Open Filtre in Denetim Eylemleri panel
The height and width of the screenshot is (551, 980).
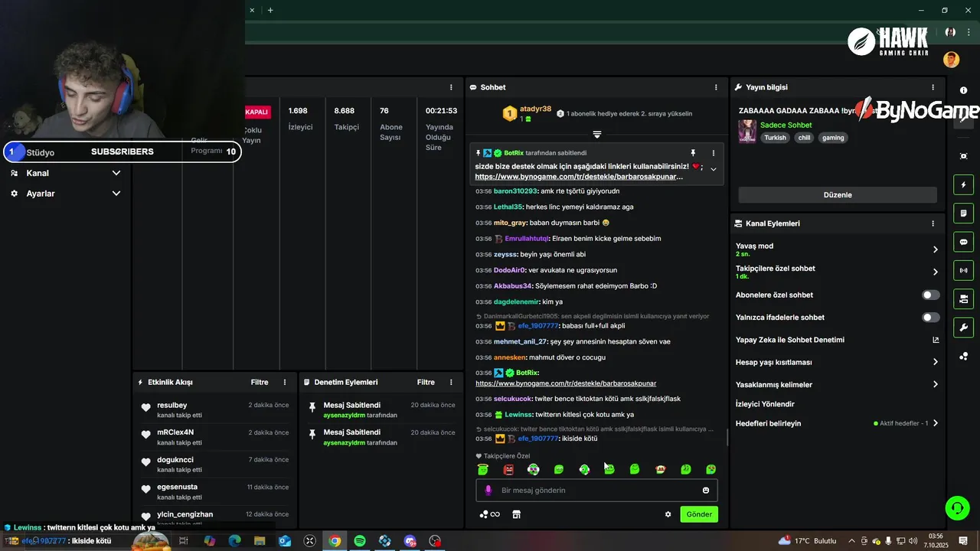click(x=426, y=382)
